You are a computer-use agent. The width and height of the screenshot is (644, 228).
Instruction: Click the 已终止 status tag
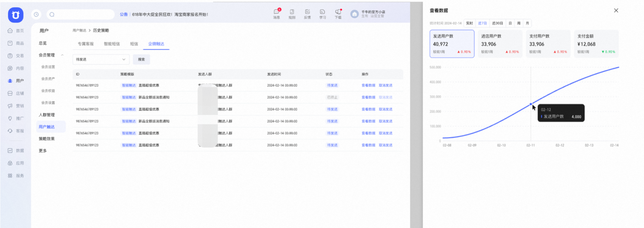click(x=332, y=97)
